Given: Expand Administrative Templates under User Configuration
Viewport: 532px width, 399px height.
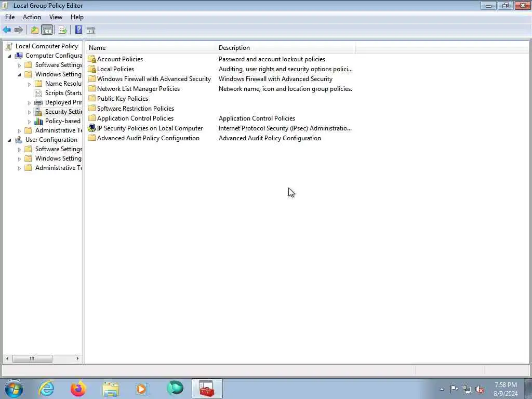Looking at the screenshot, I should (19, 168).
